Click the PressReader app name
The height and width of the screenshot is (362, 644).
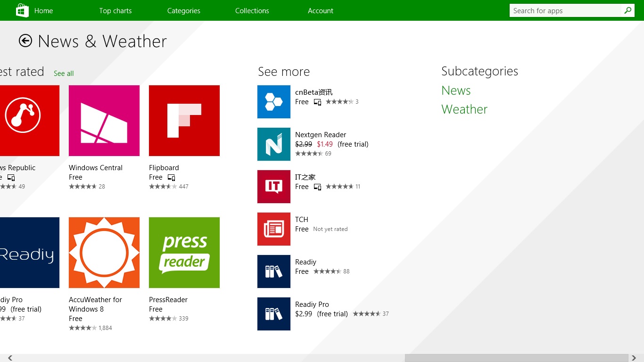(x=168, y=300)
